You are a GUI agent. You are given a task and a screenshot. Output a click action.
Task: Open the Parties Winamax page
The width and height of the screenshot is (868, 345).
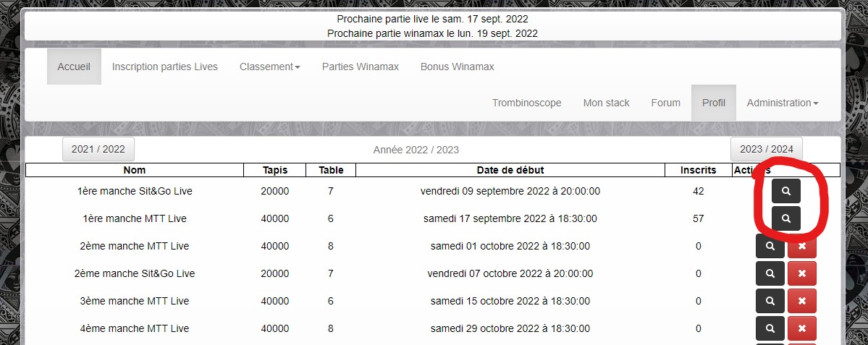click(x=360, y=67)
